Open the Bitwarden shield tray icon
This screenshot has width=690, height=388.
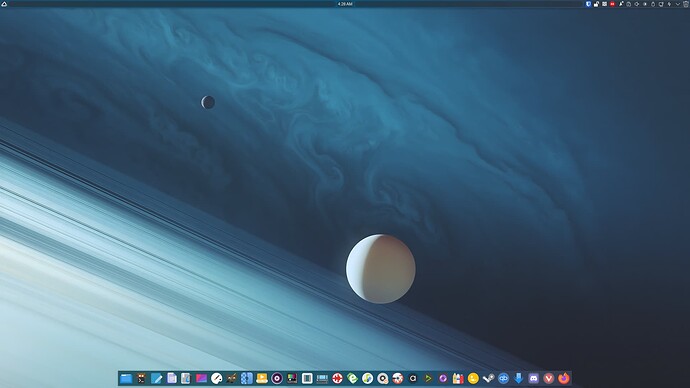(588, 4)
